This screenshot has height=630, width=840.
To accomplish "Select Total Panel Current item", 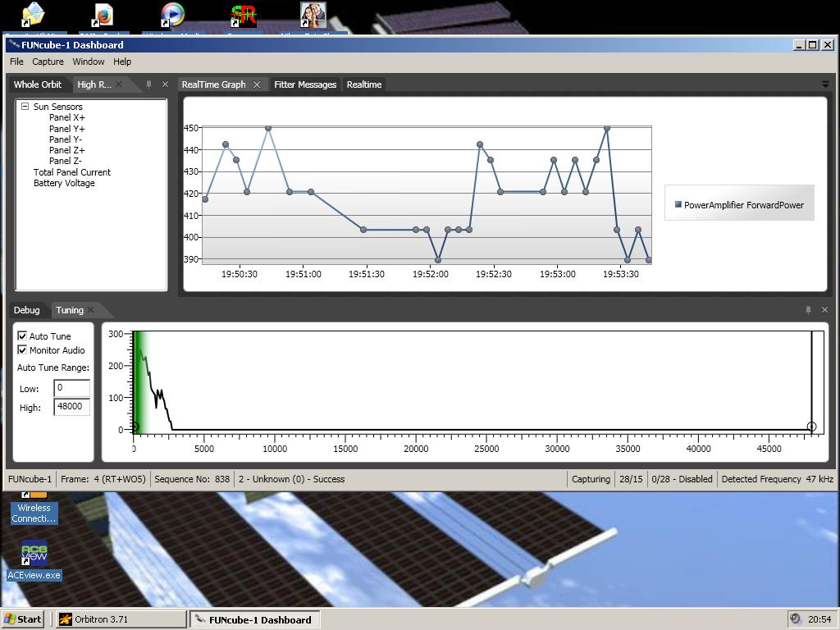I will tap(72, 172).
